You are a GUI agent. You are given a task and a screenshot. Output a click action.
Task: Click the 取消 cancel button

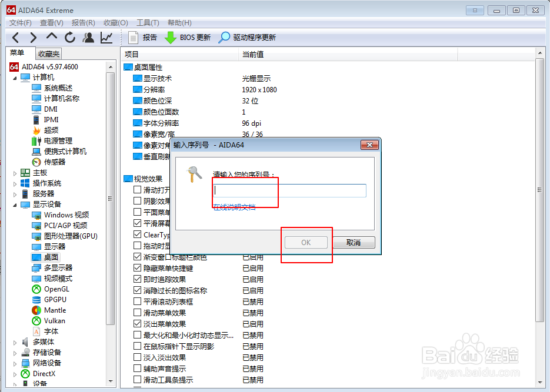354,242
